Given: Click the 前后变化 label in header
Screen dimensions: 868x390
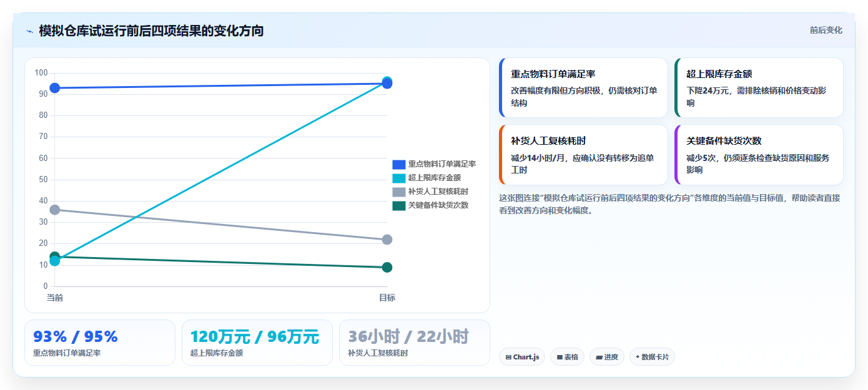Looking at the screenshot, I should point(826,30).
